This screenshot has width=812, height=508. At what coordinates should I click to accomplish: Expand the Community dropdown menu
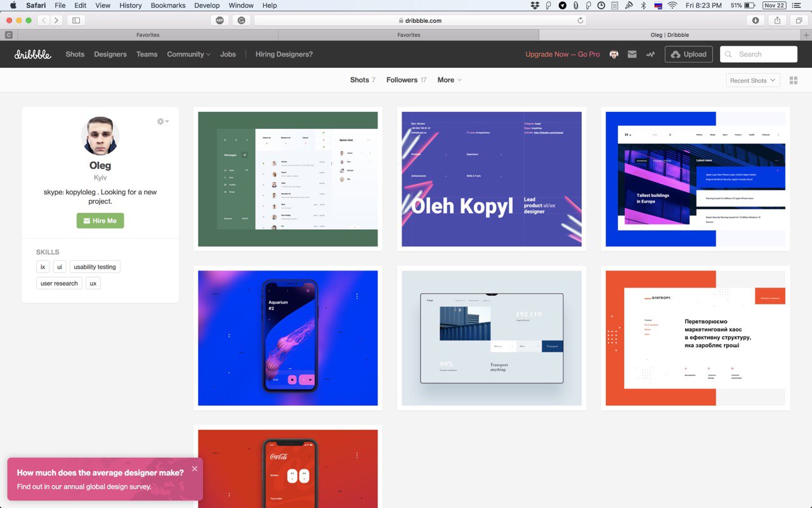click(x=188, y=54)
